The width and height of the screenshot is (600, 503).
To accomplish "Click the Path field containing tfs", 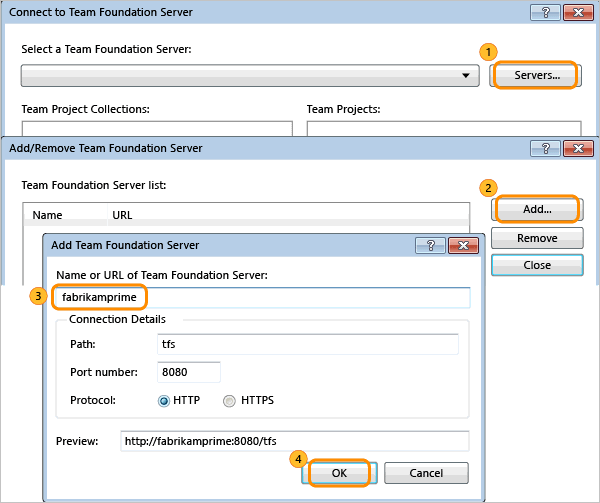I will pyautogui.click(x=308, y=344).
